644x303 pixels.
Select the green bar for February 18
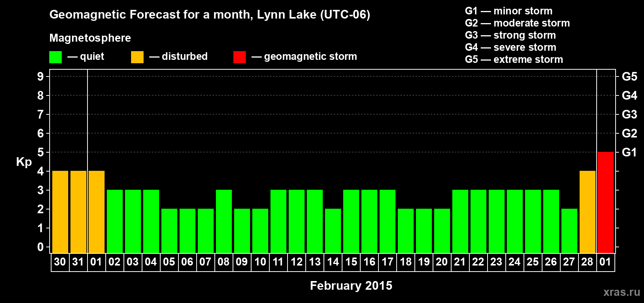coord(406,231)
